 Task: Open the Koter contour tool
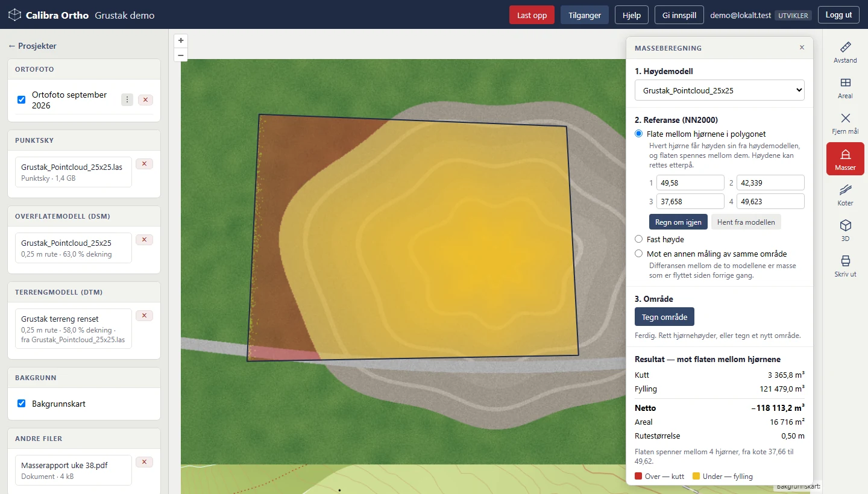845,195
